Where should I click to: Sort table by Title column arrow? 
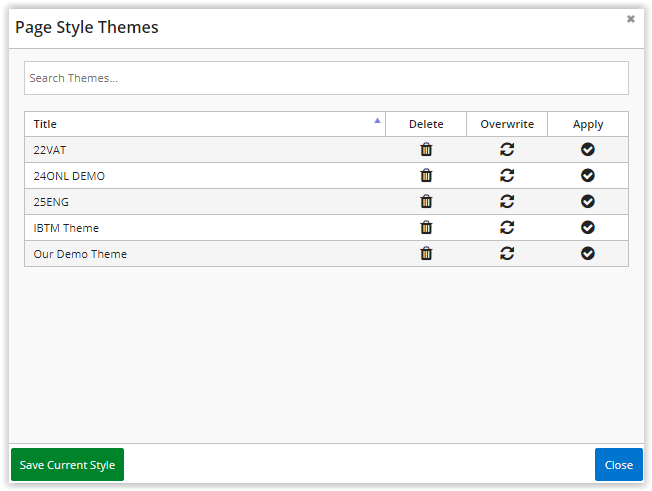pyautogui.click(x=377, y=121)
